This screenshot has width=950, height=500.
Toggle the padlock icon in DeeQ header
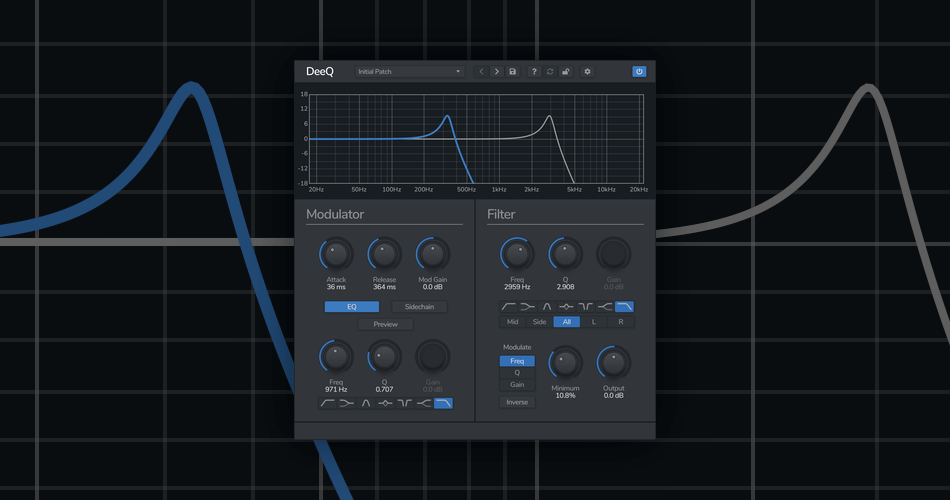tap(565, 72)
